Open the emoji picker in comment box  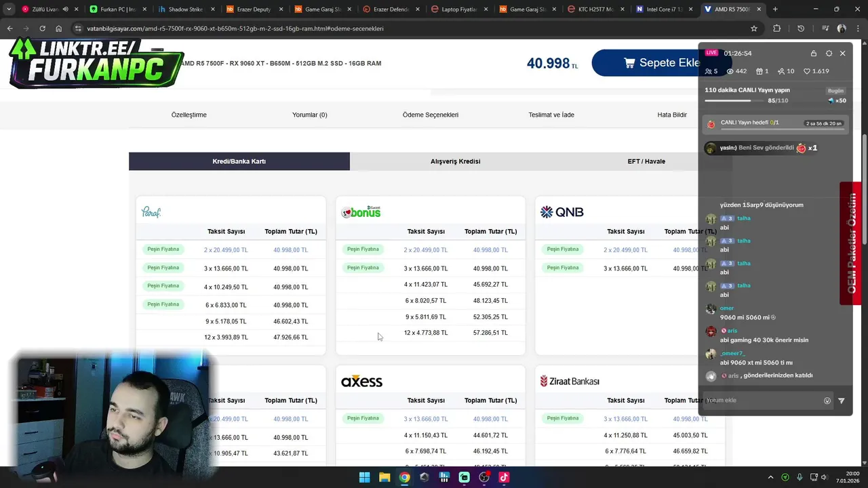[827, 401]
